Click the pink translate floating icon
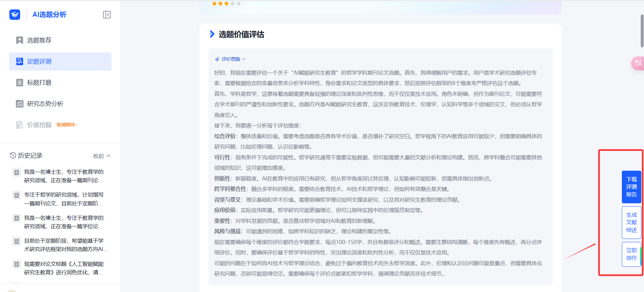The image size is (644, 292). pos(638,63)
